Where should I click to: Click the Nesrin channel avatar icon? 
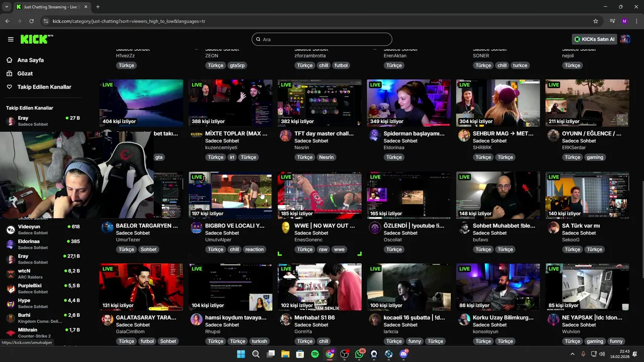[285, 135]
